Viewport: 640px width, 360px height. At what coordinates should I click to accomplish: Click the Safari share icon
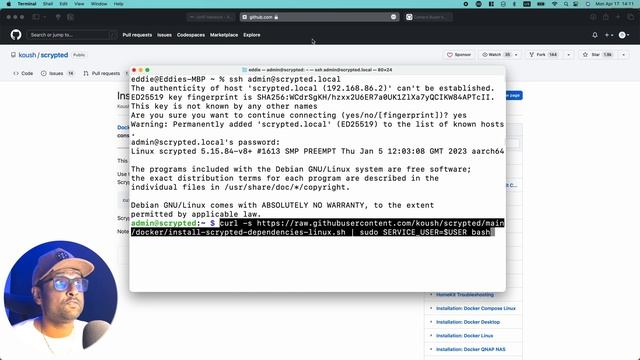click(606, 17)
